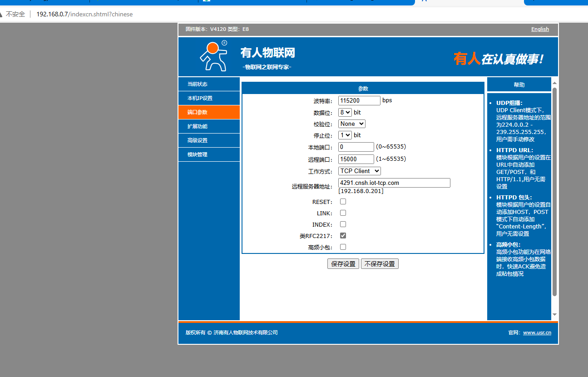This screenshot has height=377, width=588.
Task: Toggle the INDEX checkbox
Action: coord(343,224)
